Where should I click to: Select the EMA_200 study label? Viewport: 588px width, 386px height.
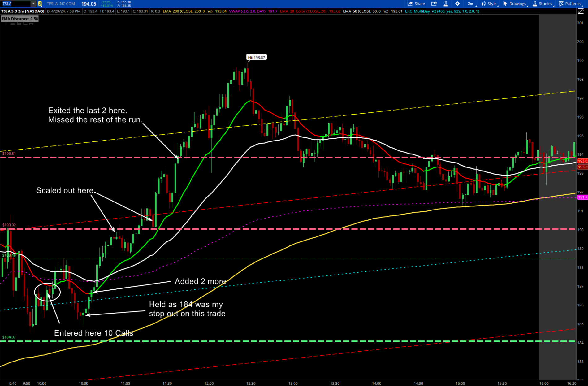coord(188,11)
